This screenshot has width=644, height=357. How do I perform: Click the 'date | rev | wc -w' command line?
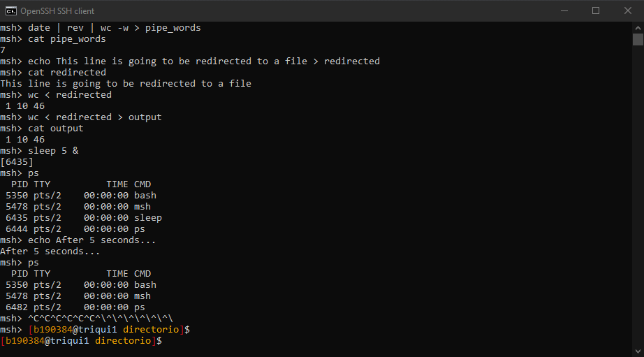click(x=101, y=27)
